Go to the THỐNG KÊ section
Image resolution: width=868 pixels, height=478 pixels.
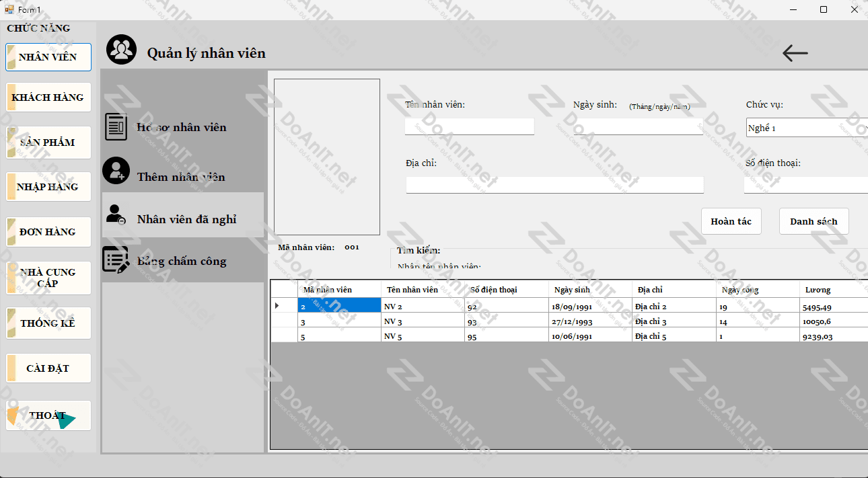[x=48, y=323]
